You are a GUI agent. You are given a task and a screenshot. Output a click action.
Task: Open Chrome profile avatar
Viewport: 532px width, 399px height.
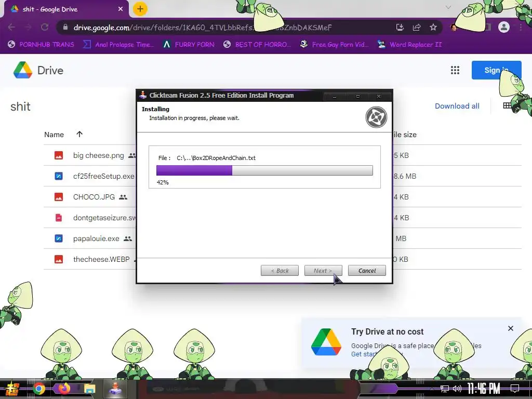tap(504, 27)
